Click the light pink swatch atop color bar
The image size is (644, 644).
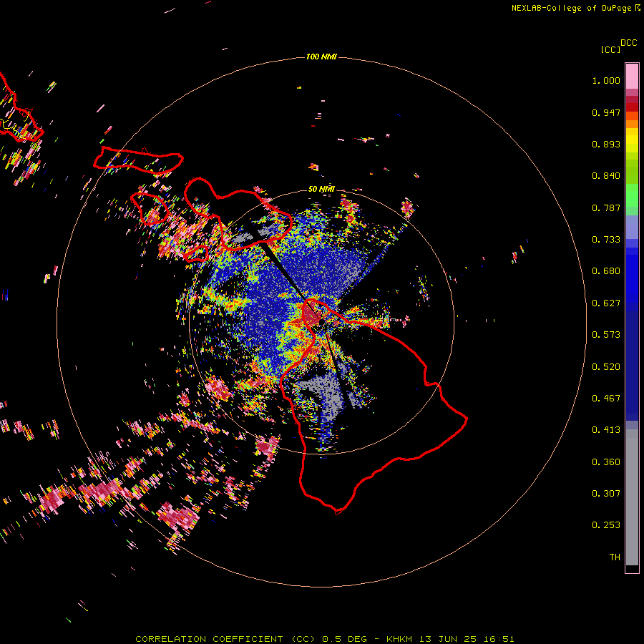(632, 76)
